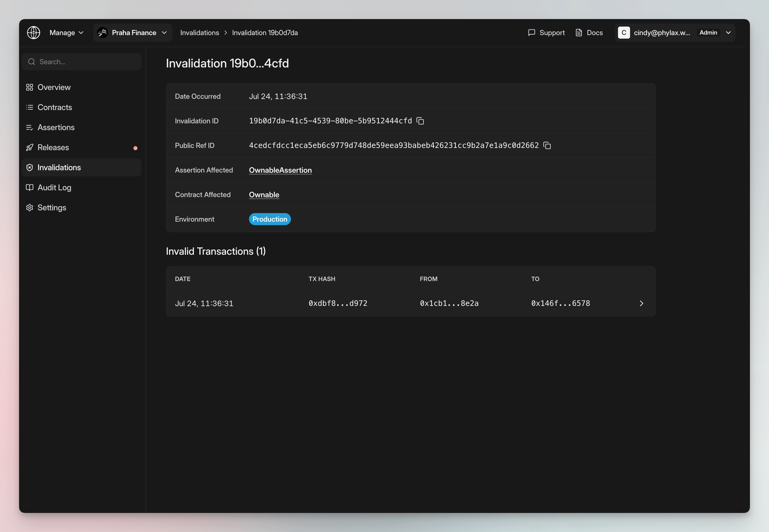Screen dimensions: 769x532
Task: Click the TX HASH column header
Action: click(x=322, y=279)
